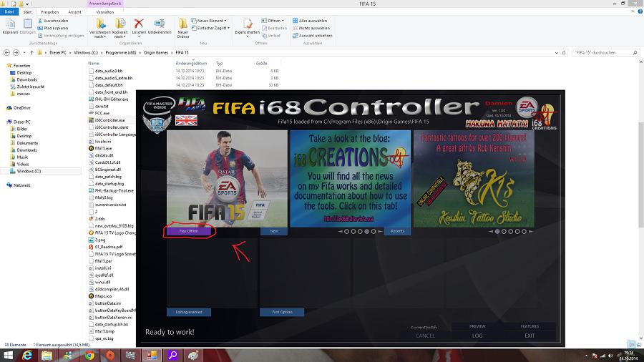The height and width of the screenshot is (362, 644).
Task: Click Ausschneiden in the ribbon
Action: 53,21
